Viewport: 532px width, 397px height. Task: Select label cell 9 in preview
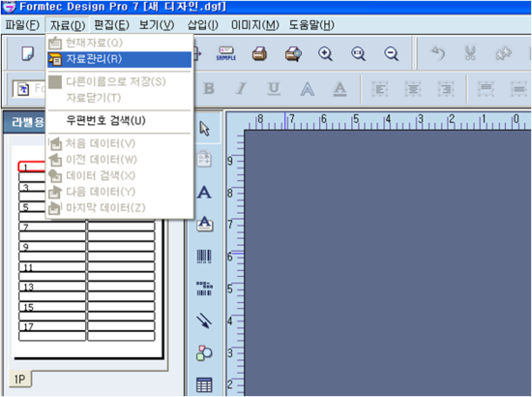pos(52,247)
